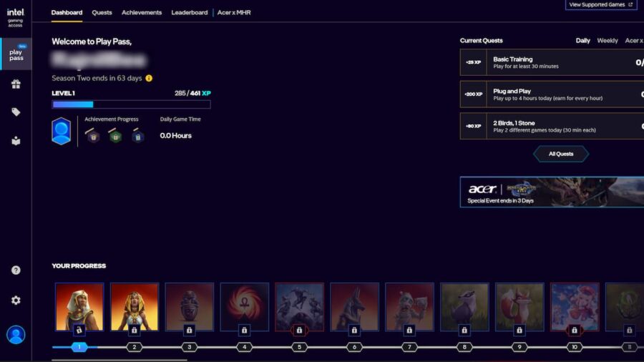The height and width of the screenshot is (362, 644).
Task: Open the book reader sidebar icon
Action: (x=16, y=141)
